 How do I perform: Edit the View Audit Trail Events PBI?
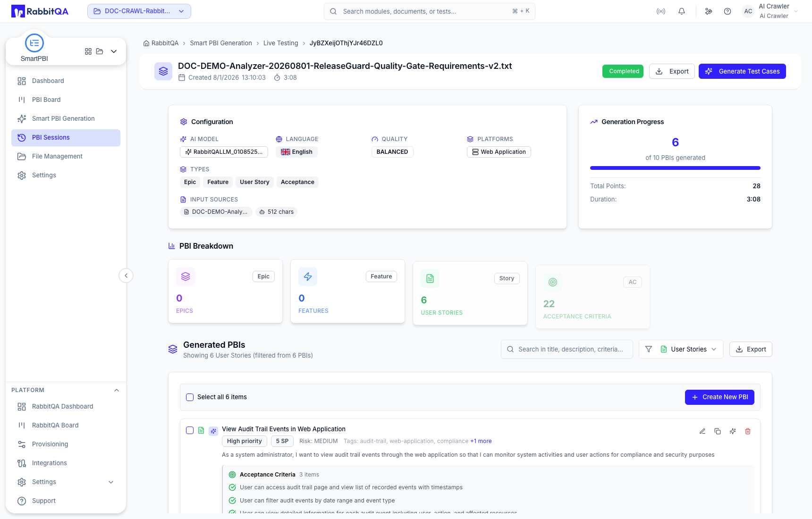point(702,431)
